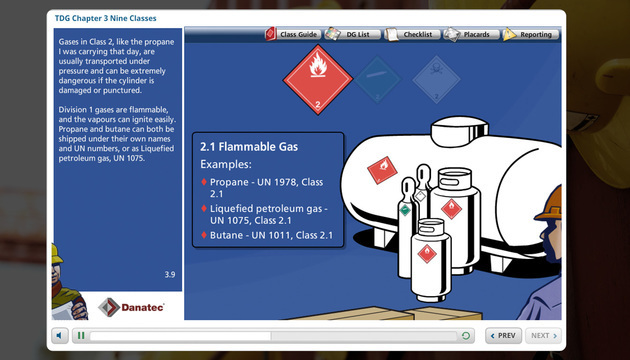Open the Checklist tool

coord(413,34)
